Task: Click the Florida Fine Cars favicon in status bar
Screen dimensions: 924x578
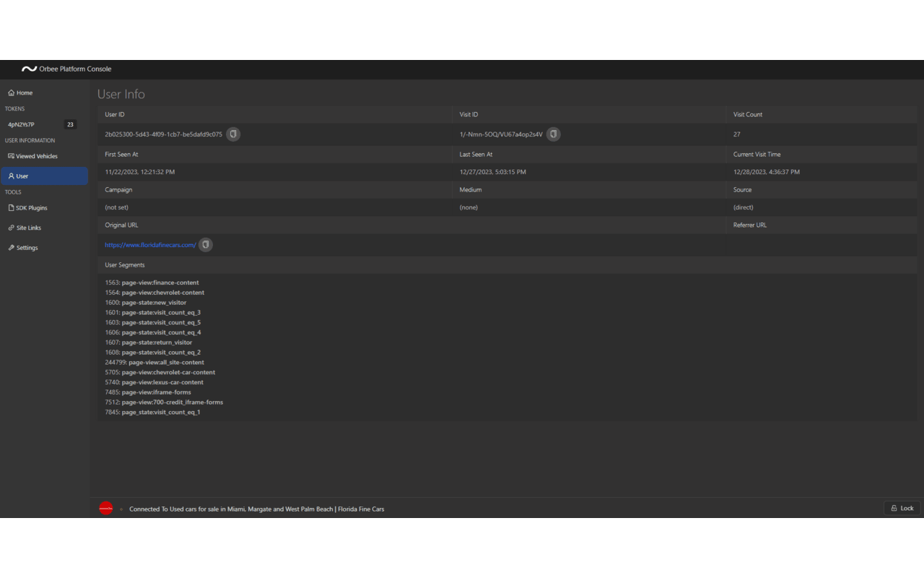Action: pos(106,508)
